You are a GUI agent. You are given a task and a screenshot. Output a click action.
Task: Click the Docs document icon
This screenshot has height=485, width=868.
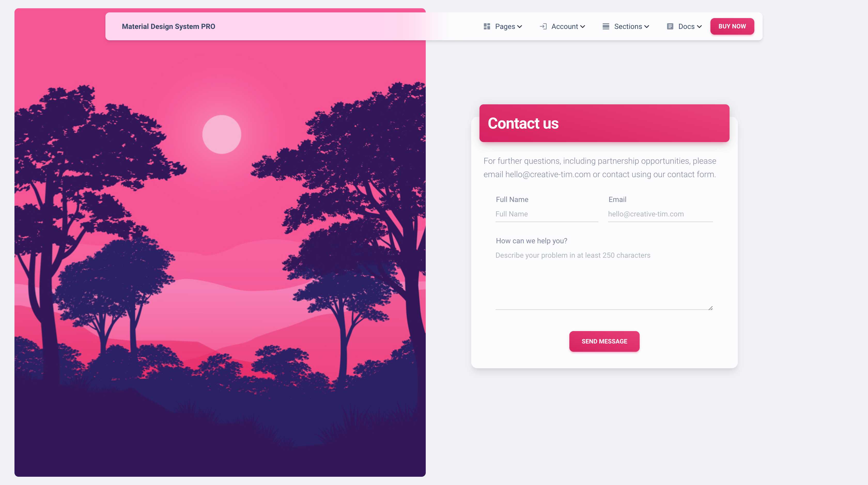tap(670, 26)
